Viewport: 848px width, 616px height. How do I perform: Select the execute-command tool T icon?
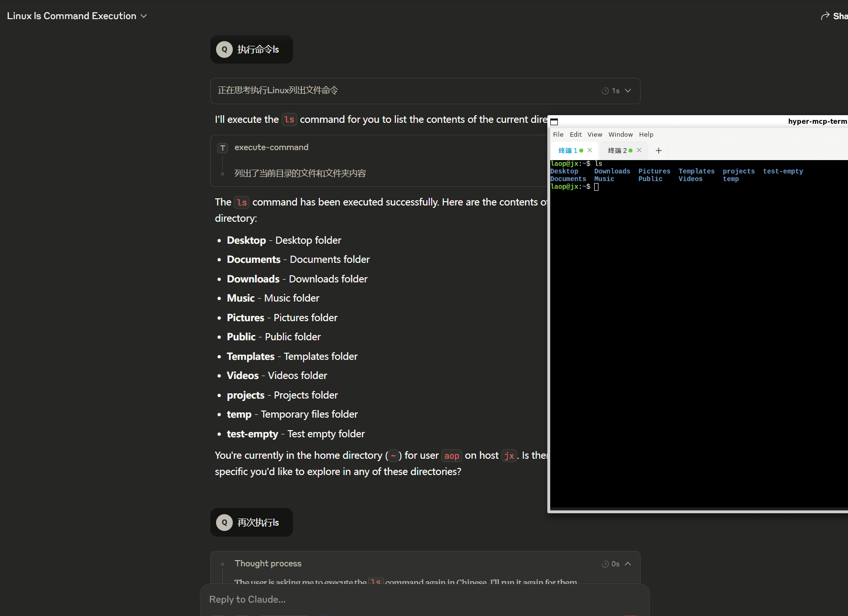(222, 148)
